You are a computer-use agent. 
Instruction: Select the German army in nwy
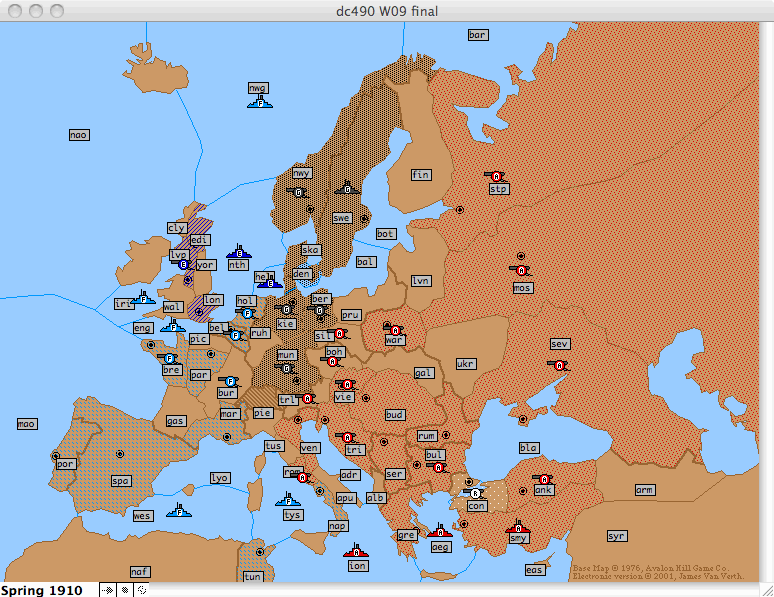pyautogui.click(x=297, y=192)
